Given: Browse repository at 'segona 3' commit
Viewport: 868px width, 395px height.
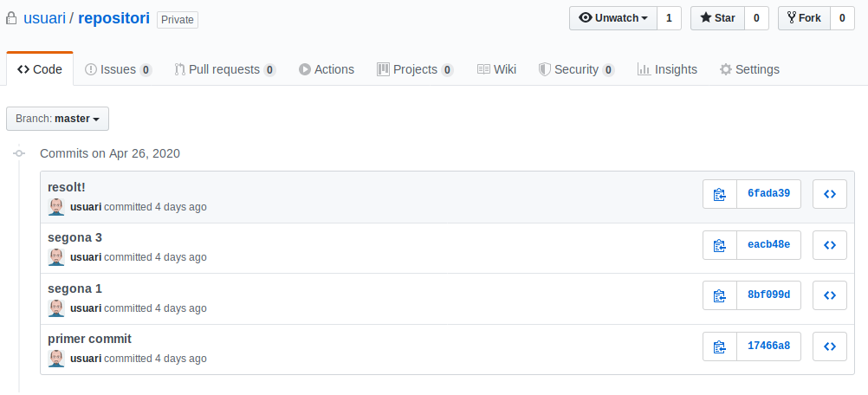Looking at the screenshot, I should (x=829, y=245).
